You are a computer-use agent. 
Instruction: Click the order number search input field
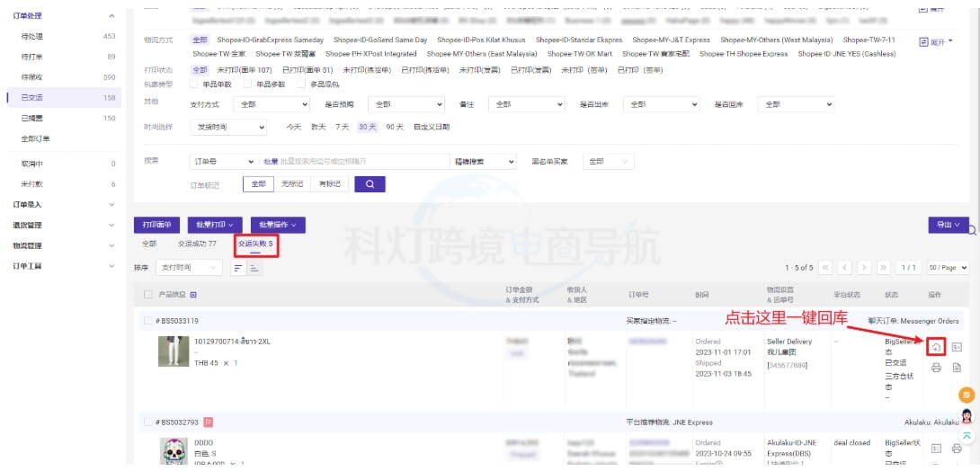(355, 162)
